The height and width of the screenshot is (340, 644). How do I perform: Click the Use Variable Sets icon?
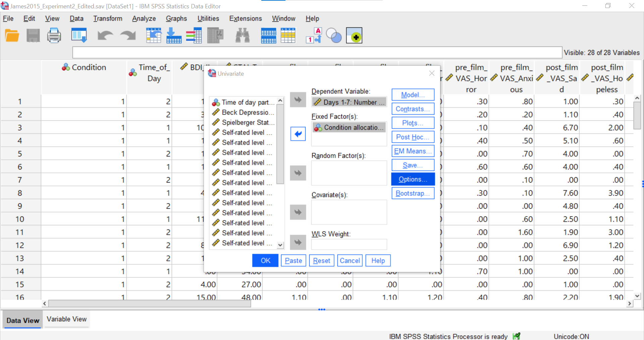(334, 36)
